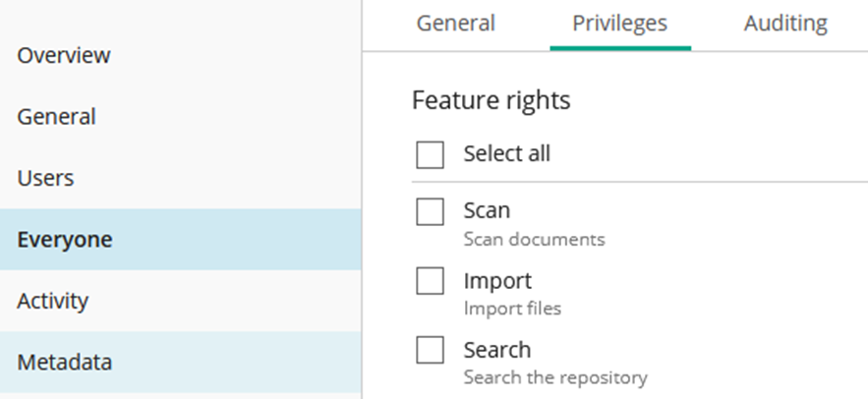The height and width of the screenshot is (399, 868).
Task: Click the 'Scan documents' description
Action: (534, 239)
